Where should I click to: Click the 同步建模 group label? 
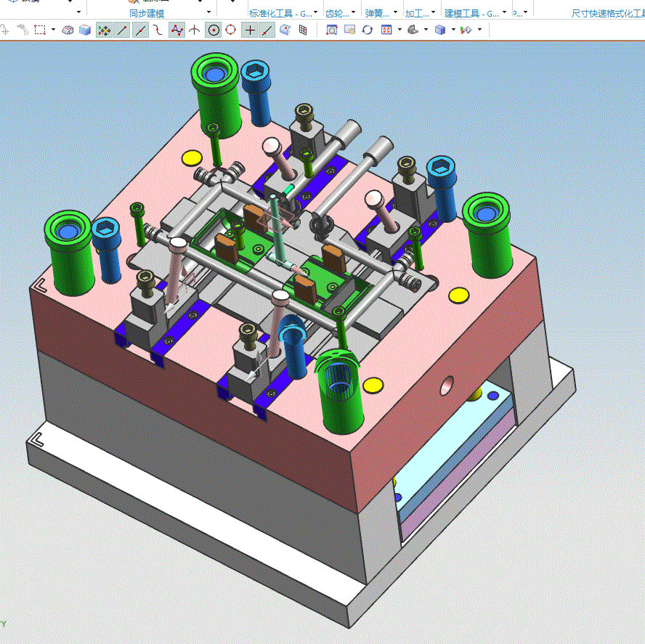[147, 14]
